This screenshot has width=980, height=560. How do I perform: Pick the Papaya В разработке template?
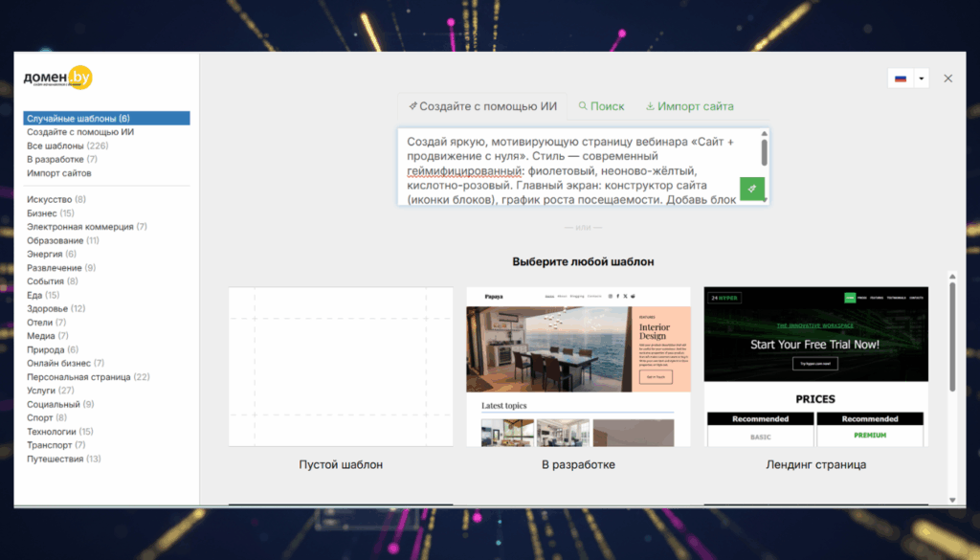[x=578, y=367]
